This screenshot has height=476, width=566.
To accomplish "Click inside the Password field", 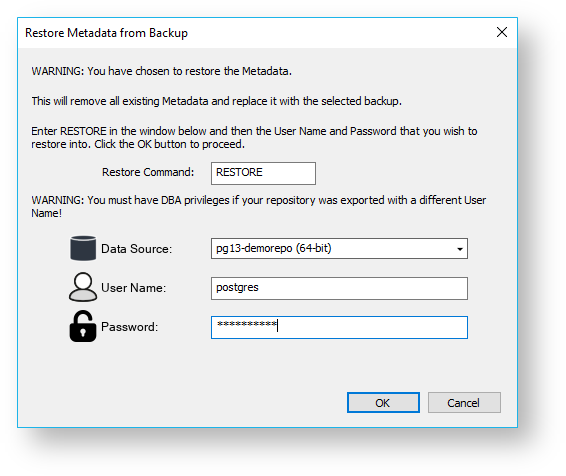I will click(339, 327).
